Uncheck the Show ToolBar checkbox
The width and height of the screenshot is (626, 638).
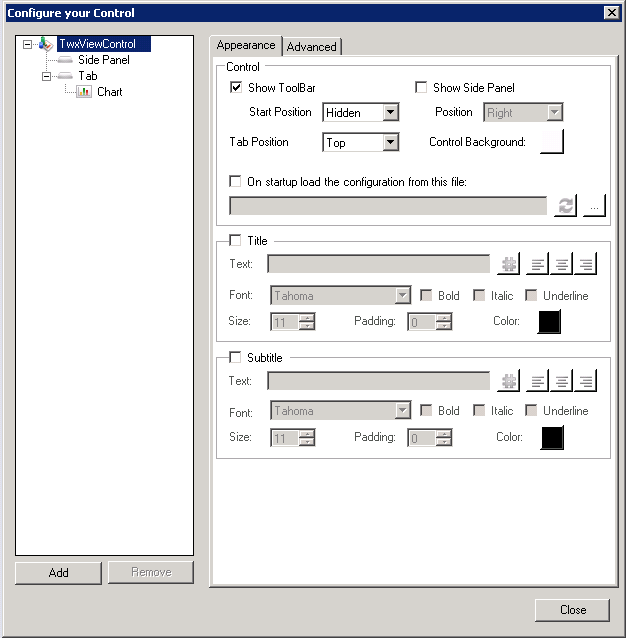pyautogui.click(x=236, y=88)
